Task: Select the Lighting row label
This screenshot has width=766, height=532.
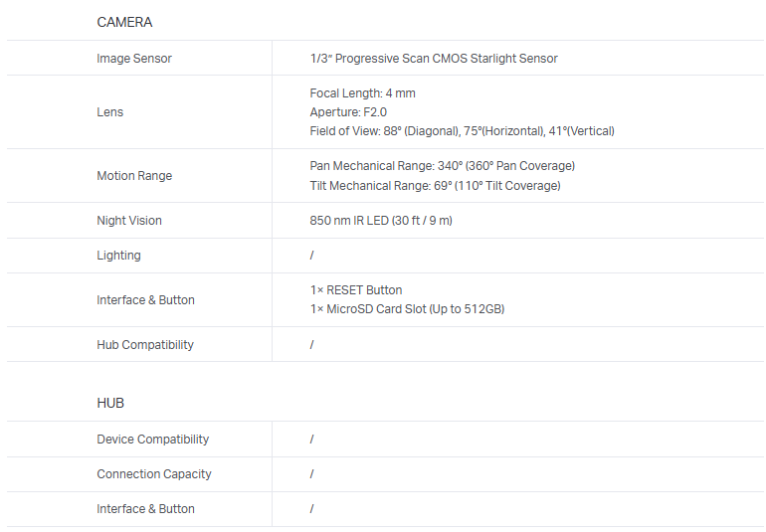Action: click(118, 256)
